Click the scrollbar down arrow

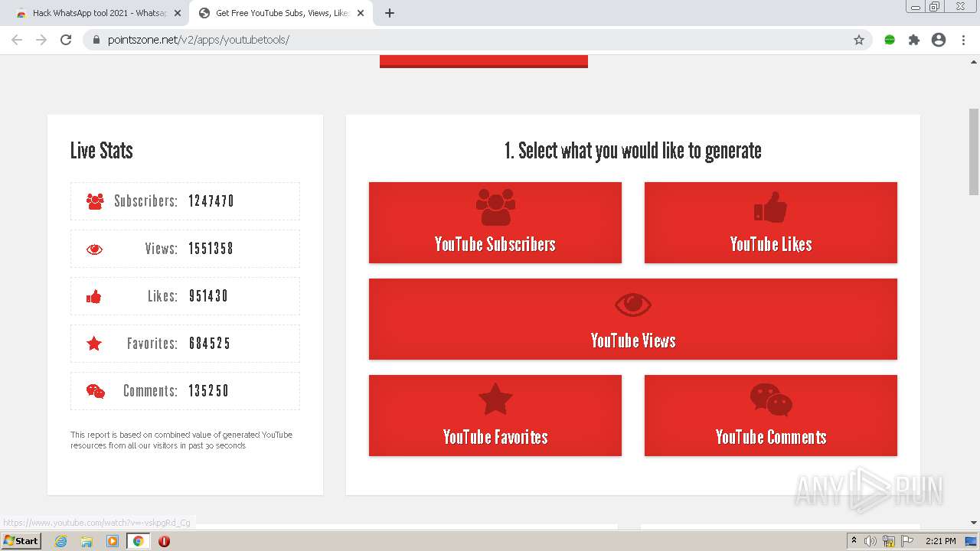coord(974,522)
